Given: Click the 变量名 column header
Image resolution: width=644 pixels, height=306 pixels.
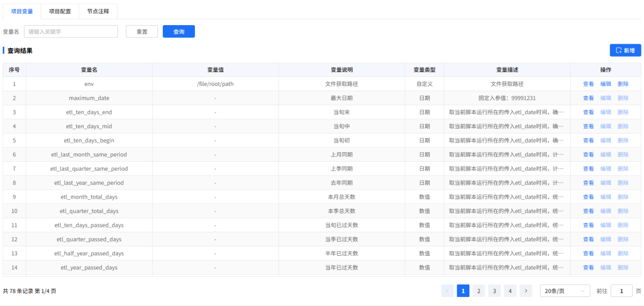Looking at the screenshot, I should point(89,70).
